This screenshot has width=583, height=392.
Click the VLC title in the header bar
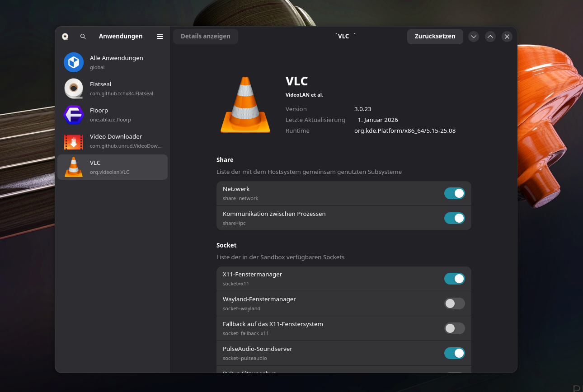point(344,37)
